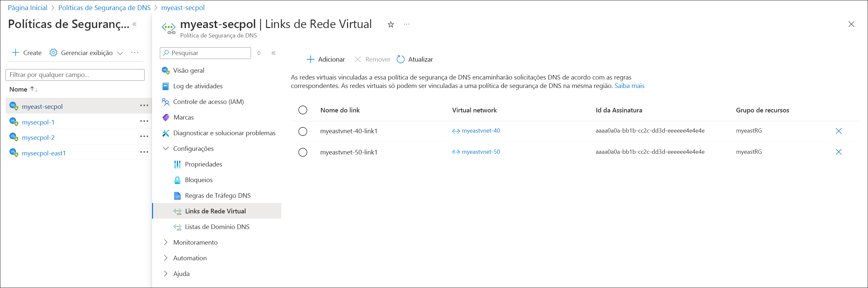
Task: Click the Virtual network column header
Action: point(474,110)
